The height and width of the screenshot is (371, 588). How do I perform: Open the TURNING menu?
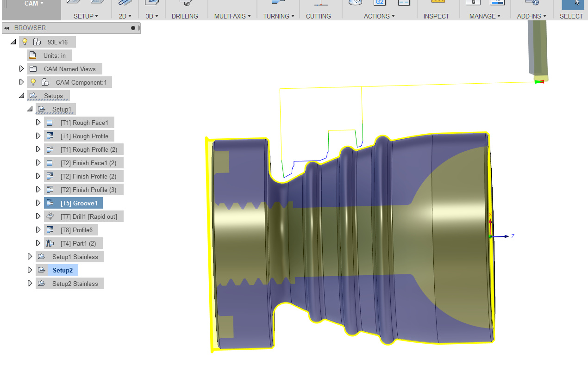pos(280,16)
